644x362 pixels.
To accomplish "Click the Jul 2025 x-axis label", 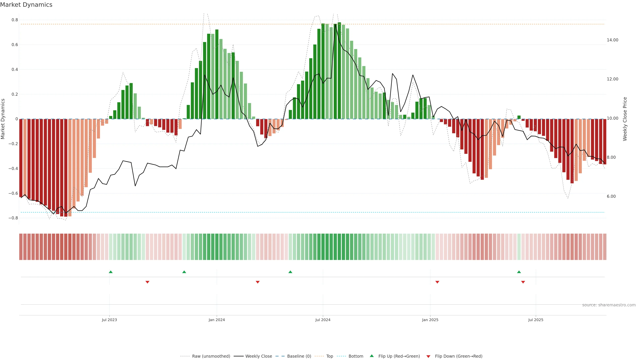I will [x=536, y=320].
